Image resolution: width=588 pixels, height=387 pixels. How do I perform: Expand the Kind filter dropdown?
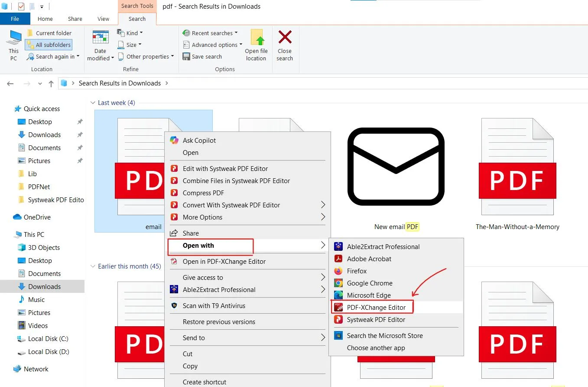(130, 33)
